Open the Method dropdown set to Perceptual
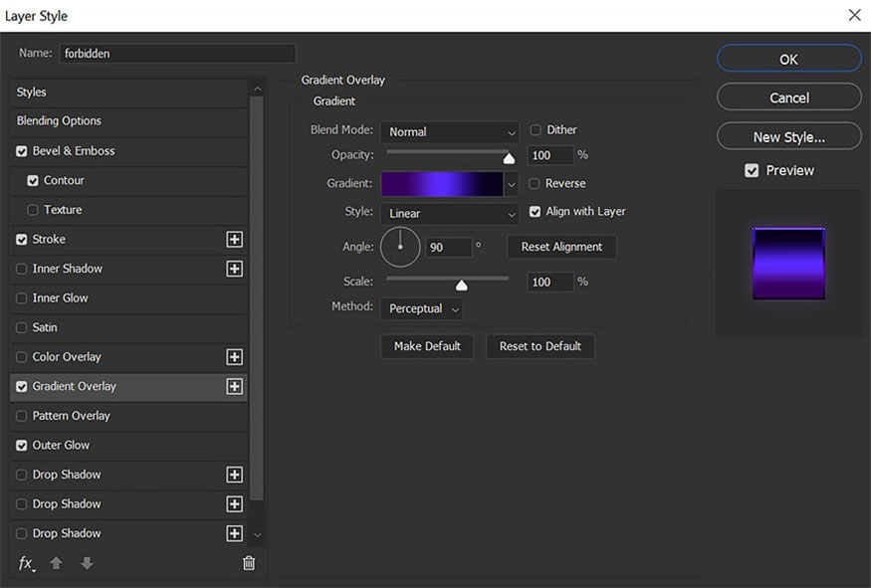The width and height of the screenshot is (871, 588). (422, 309)
